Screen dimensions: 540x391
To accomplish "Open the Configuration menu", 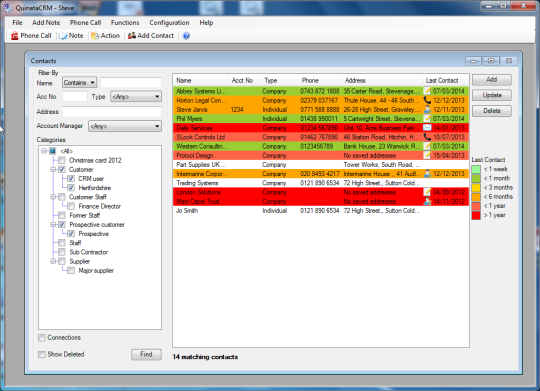I will (169, 22).
